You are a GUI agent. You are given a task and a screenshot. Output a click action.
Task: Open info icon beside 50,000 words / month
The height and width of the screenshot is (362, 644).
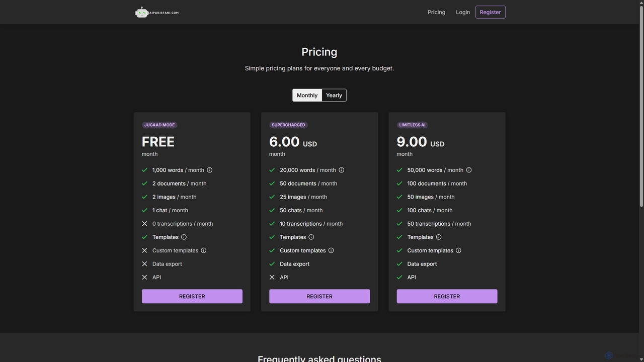click(x=469, y=170)
